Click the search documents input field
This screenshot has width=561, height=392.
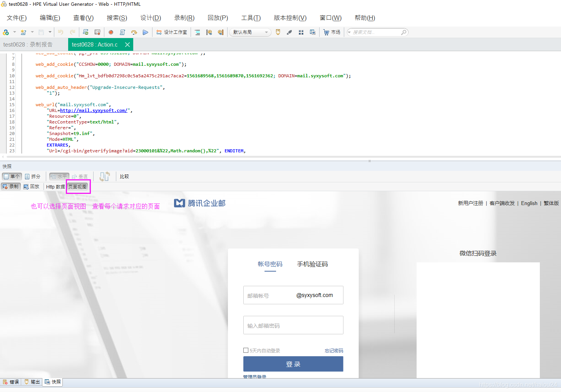(x=376, y=32)
